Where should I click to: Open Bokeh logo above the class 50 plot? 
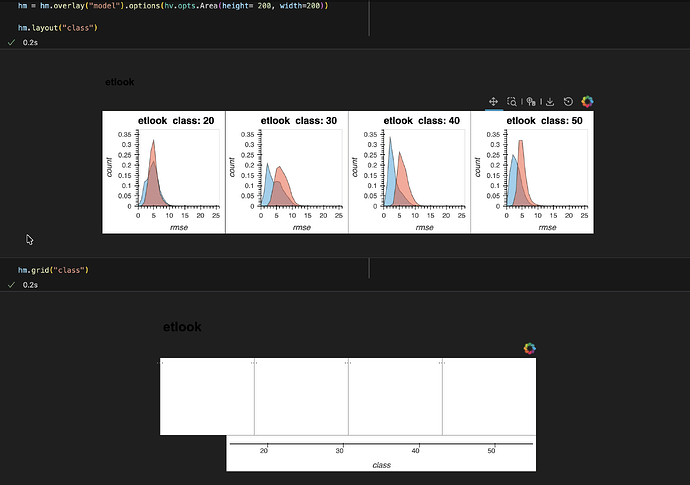pyautogui.click(x=587, y=101)
